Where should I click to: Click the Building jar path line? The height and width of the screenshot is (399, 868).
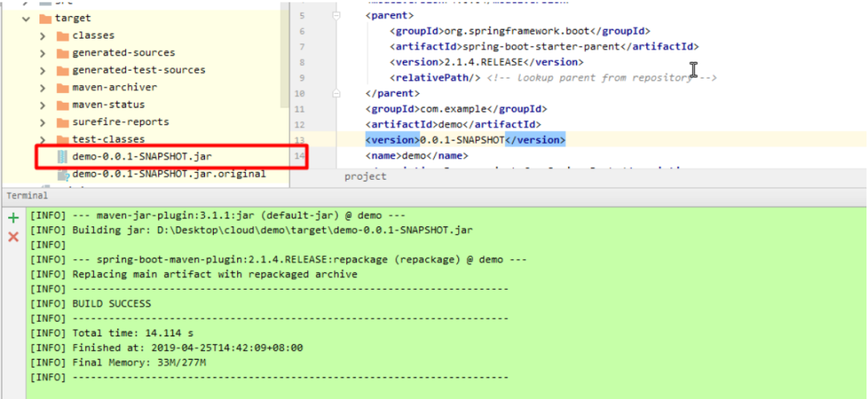tap(252, 230)
